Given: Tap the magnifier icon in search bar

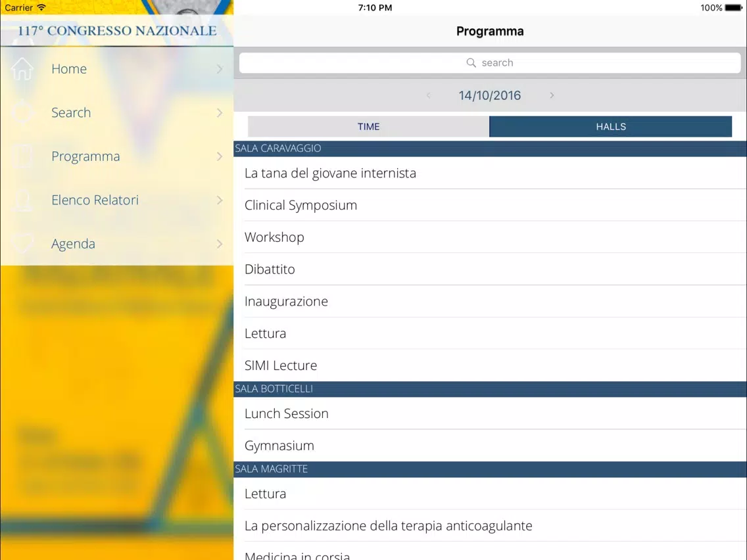Looking at the screenshot, I should point(471,63).
